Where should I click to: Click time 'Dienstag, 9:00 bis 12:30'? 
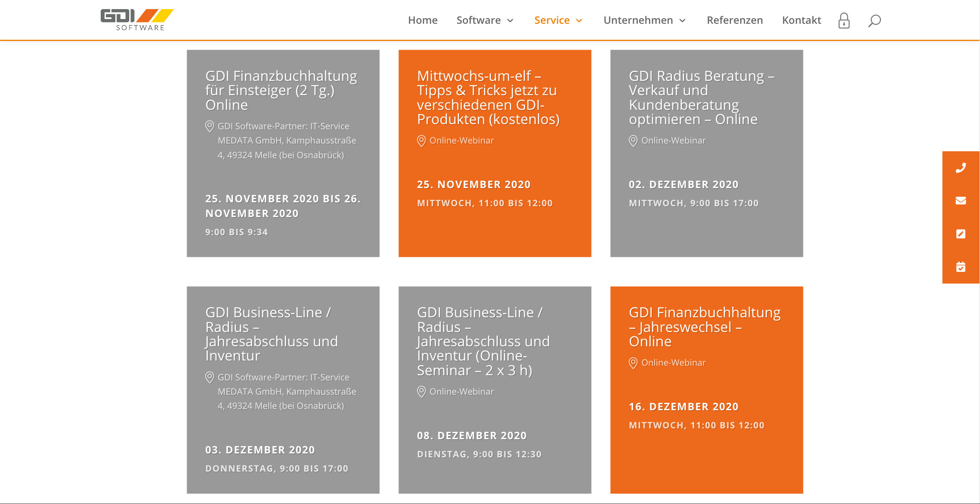tap(479, 454)
